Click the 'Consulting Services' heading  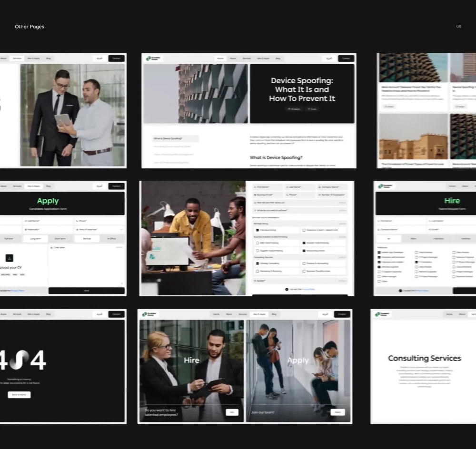pos(425,358)
